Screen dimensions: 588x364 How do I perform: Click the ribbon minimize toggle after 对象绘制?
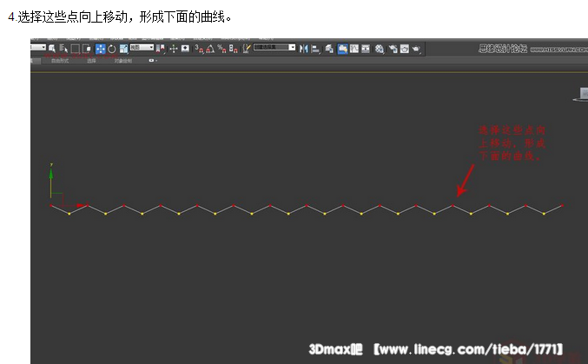pos(152,61)
